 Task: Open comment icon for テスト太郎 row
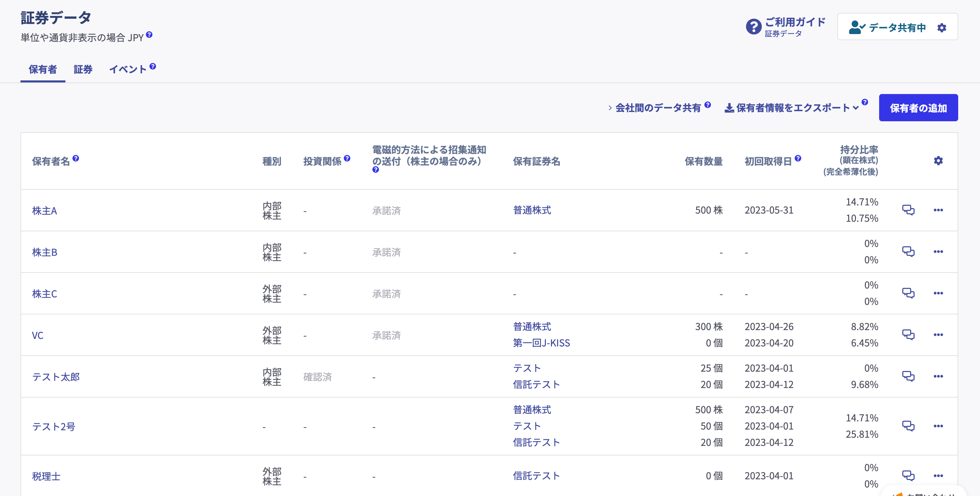[908, 376]
